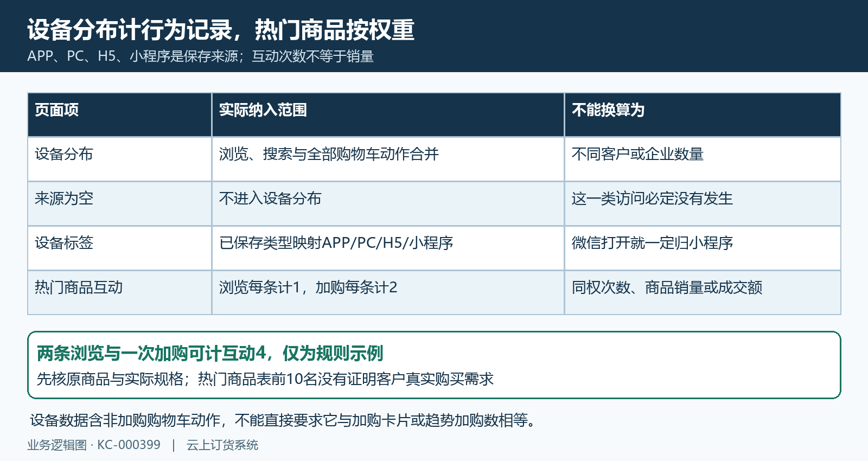Click the 实际纳入范围 column header
868x461 pixels.
[x=388, y=114]
